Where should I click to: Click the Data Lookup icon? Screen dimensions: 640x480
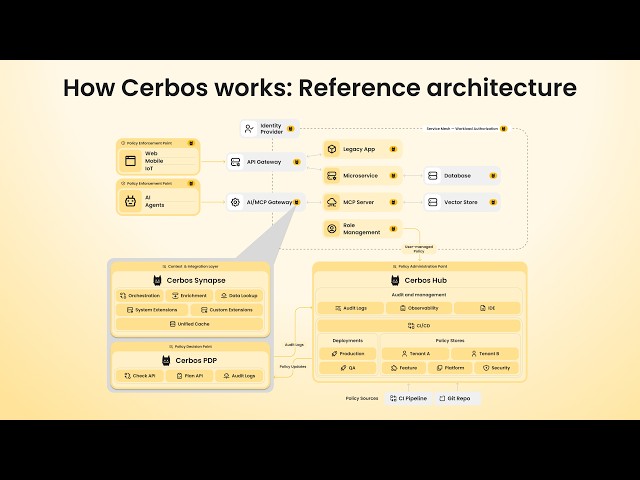point(224,296)
